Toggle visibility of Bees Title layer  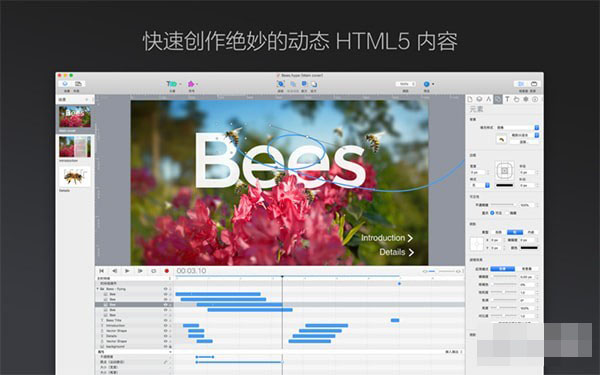click(x=166, y=320)
